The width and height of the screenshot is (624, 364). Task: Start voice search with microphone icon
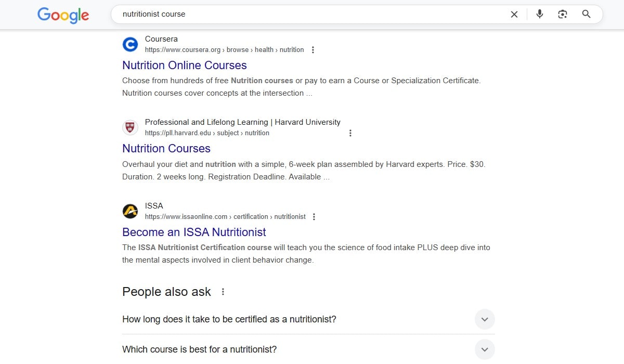pyautogui.click(x=540, y=15)
